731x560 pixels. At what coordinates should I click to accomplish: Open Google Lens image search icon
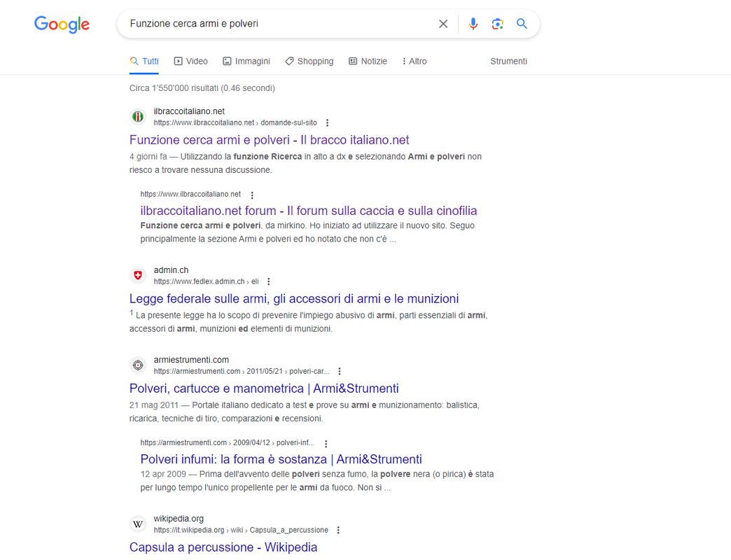497,24
